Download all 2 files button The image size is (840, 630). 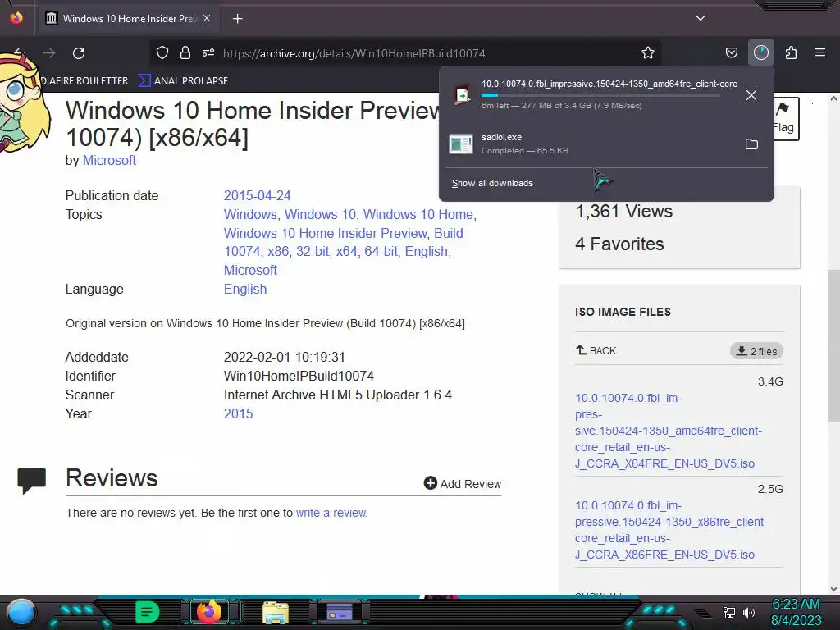tap(756, 351)
